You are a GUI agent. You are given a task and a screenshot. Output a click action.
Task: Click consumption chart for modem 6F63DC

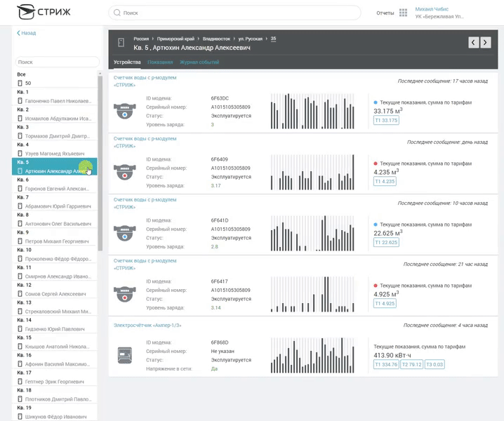pos(312,111)
